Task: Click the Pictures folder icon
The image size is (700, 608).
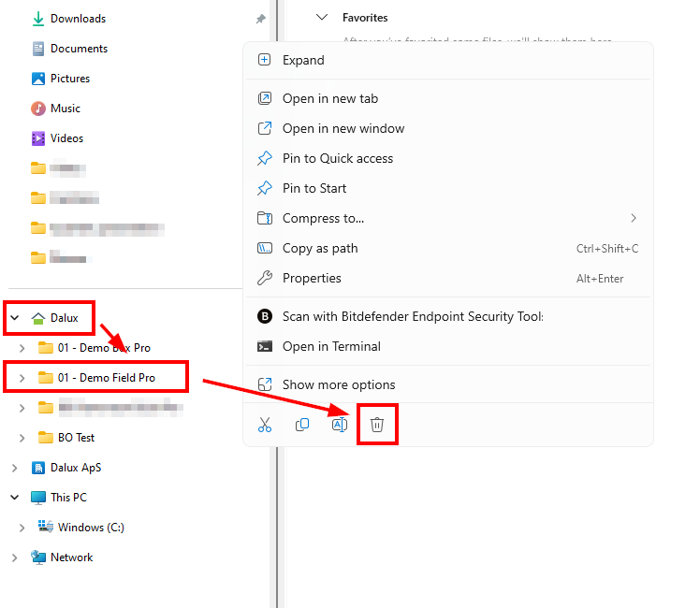Action: click(x=38, y=79)
